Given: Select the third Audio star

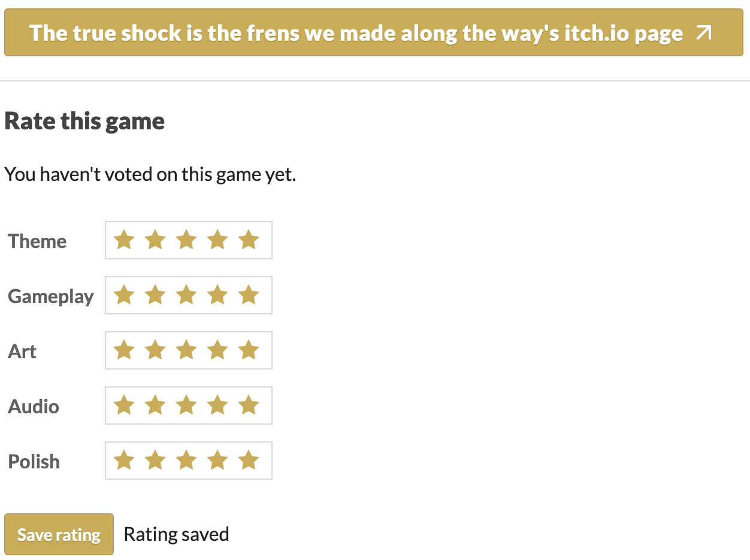Looking at the screenshot, I should 186,405.
